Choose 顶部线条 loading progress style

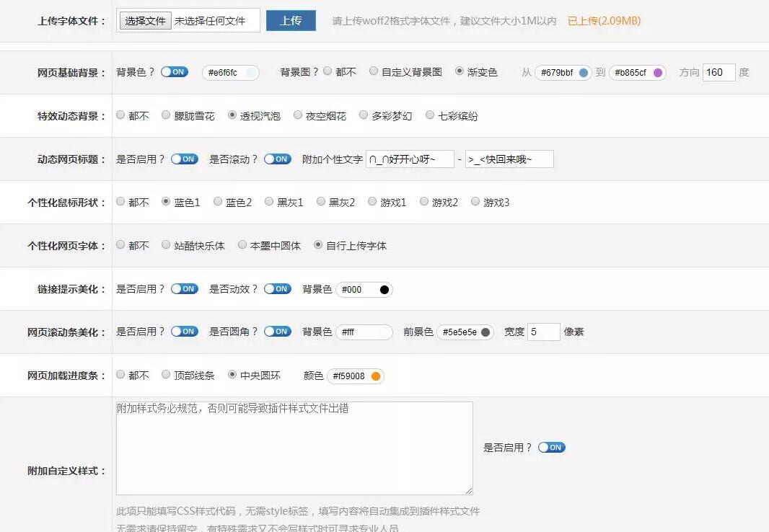(166, 375)
